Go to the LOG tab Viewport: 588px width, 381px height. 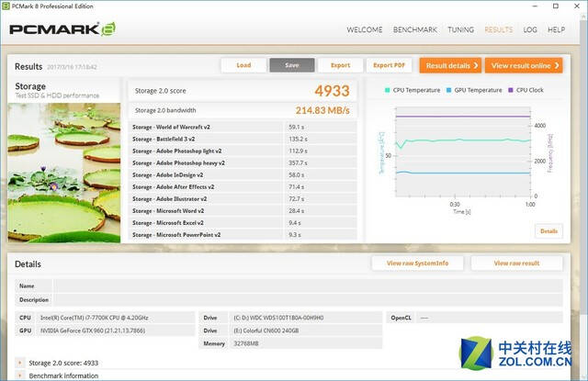[x=530, y=29]
